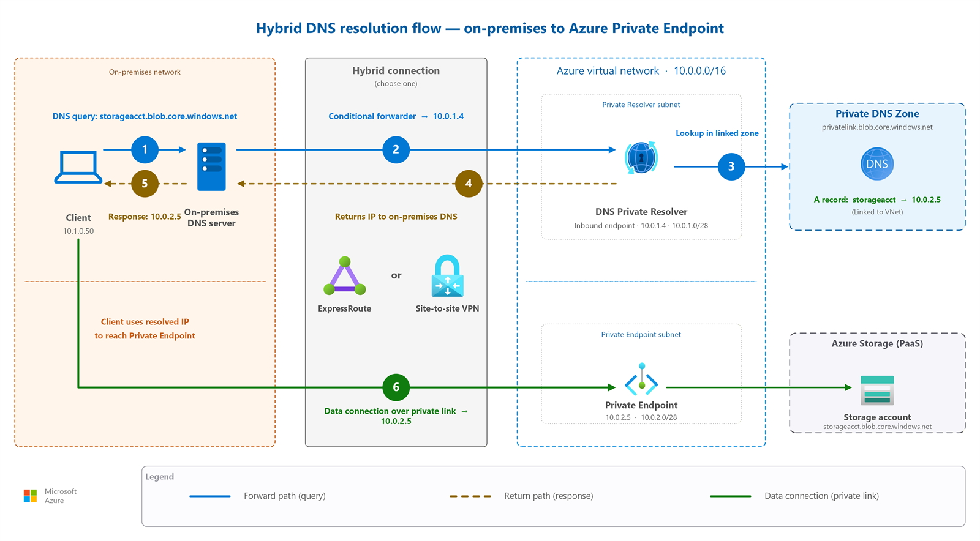Select the Site-to-site VPN lock icon

(x=448, y=275)
